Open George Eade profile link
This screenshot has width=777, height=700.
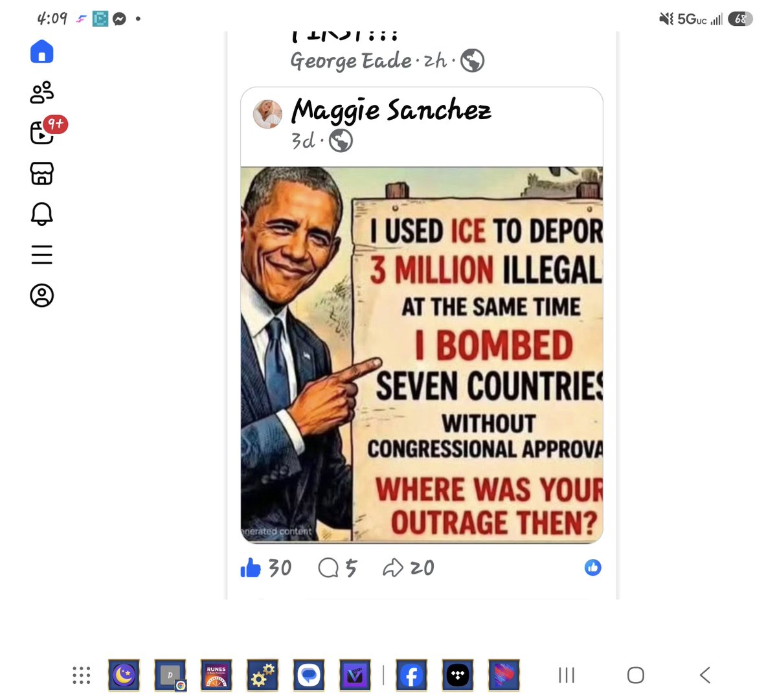(351, 60)
